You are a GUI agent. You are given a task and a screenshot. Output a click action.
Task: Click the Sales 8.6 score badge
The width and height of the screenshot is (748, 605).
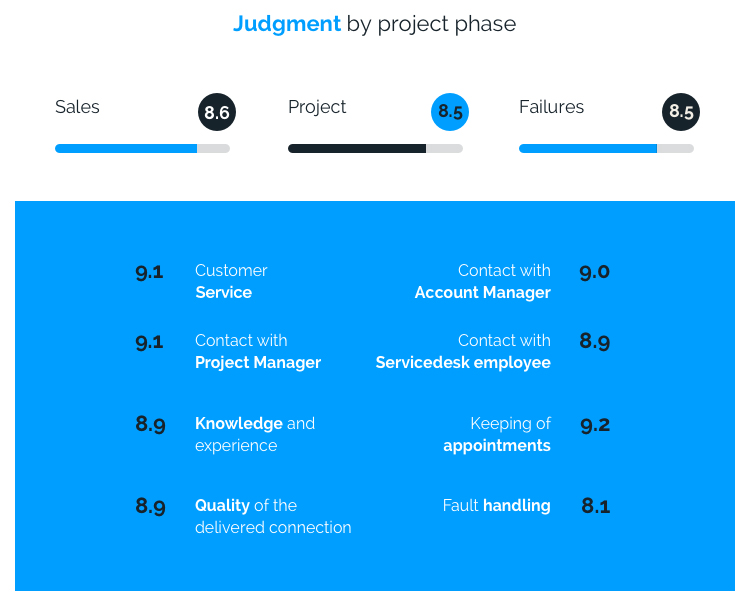(217, 112)
